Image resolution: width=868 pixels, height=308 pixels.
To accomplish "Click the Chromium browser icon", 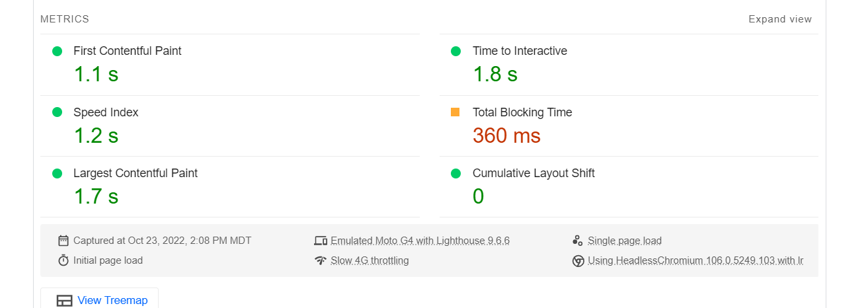I will pos(578,260).
